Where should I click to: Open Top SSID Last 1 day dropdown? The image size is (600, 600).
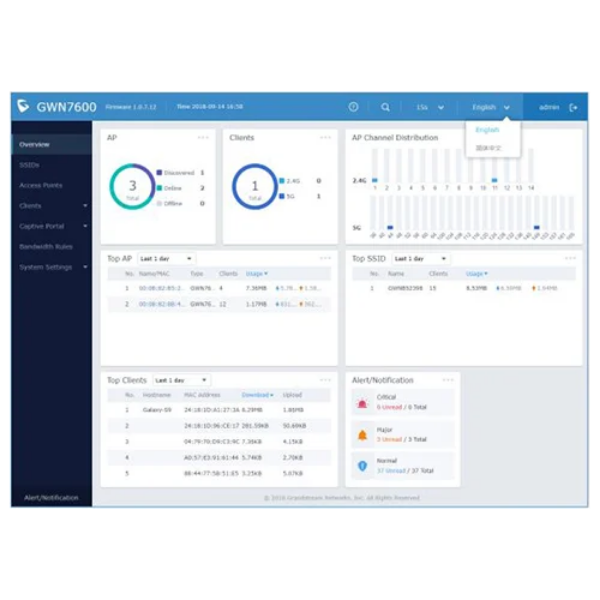421,259
